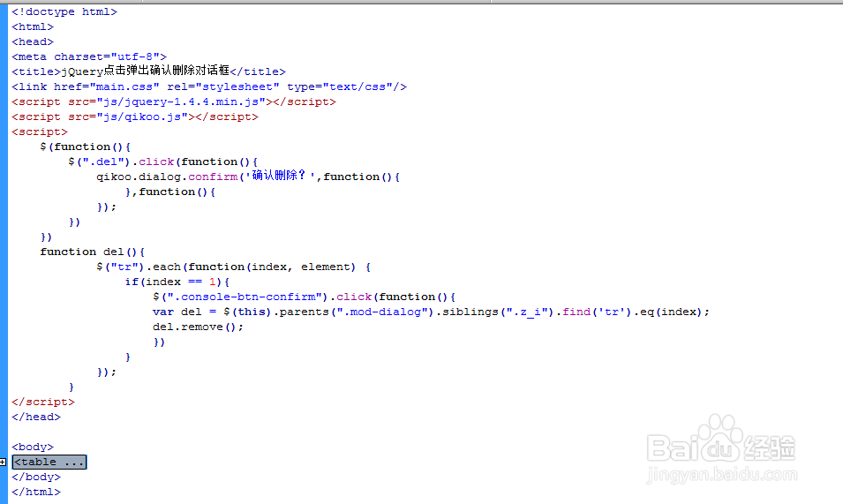Image resolution: width=843 pixels, height=504 pixels.
Task: Click the '</body>' closing tag line
Action: (x=36, y=478)
